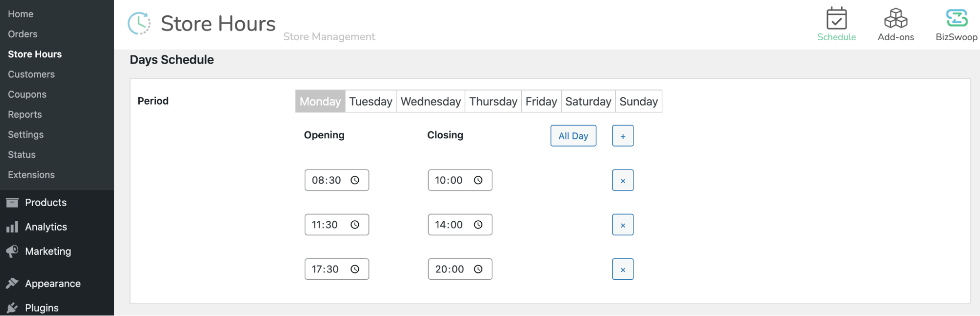
Task: Open Products in the sidebar
Action: 46,203
